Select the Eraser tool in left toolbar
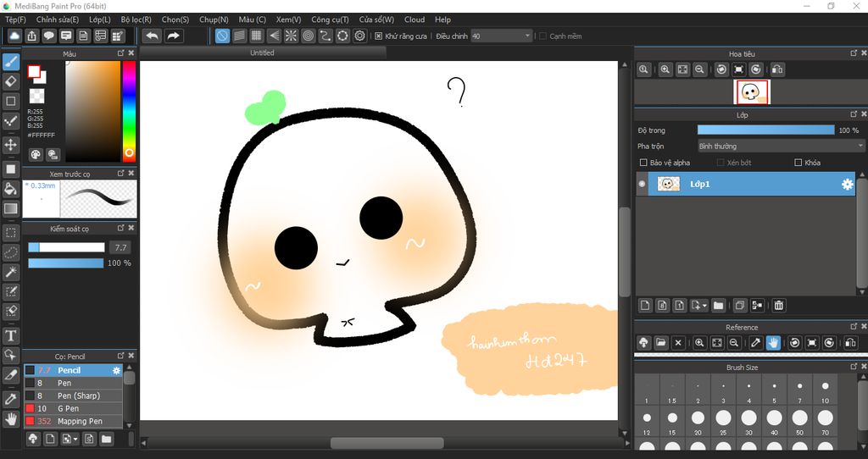This screenshot has width=868, height=459. [11, 81]
